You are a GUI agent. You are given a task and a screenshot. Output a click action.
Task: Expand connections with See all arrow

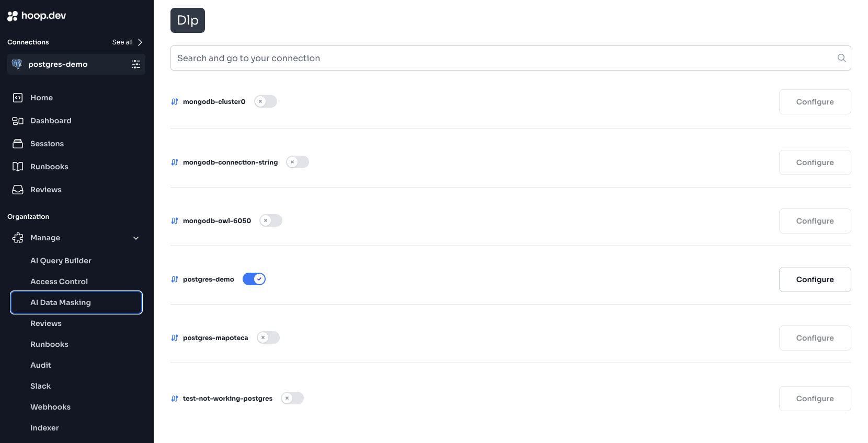pyautogui.click(x=140, y=42)
